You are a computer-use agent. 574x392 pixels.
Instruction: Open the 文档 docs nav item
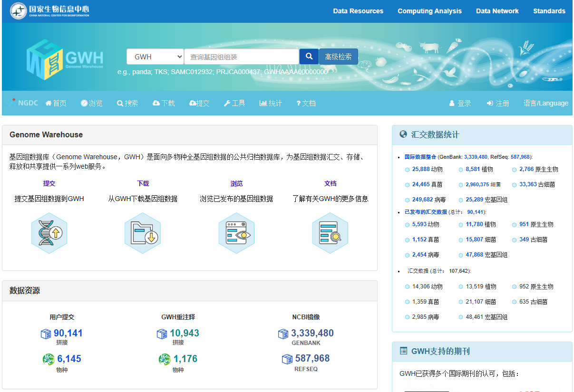tap(306, 103)
